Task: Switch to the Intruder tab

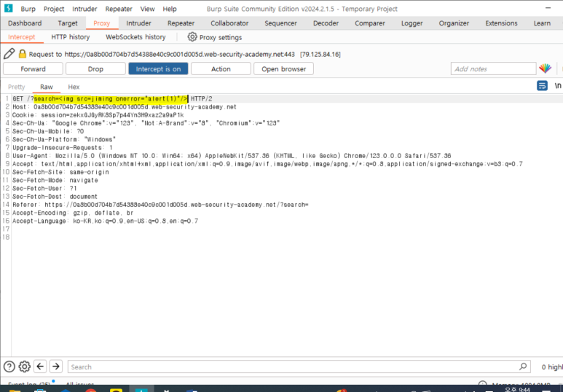Action: 138,23
